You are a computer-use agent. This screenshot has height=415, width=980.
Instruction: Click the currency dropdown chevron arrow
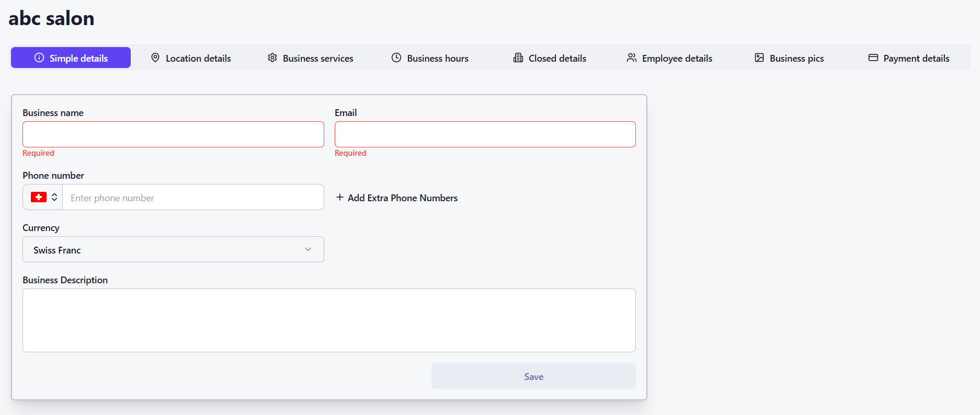tap(308, 249)
